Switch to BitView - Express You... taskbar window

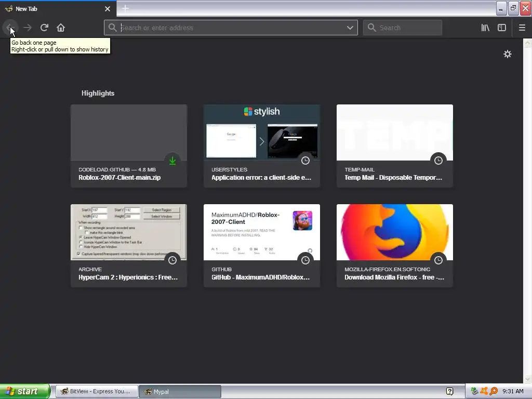pyautogui.click(x=97, y=391)
